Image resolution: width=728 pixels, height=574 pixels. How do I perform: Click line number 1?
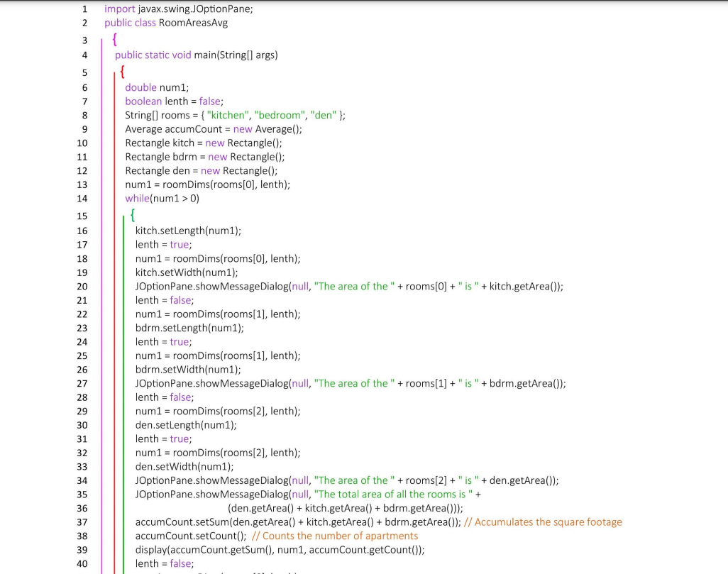pyautogui.click(x=84, y=9)
